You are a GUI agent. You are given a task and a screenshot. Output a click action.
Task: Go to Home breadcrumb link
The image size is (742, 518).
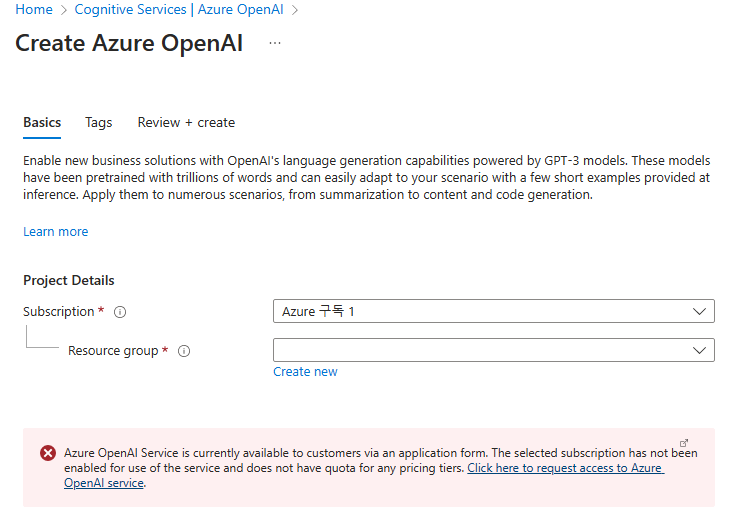point(34,9)
